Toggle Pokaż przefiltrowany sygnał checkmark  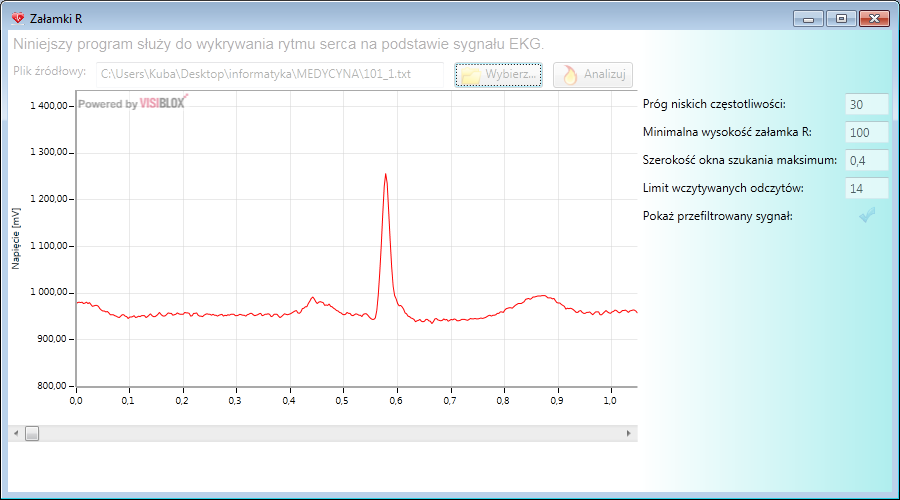867,215
